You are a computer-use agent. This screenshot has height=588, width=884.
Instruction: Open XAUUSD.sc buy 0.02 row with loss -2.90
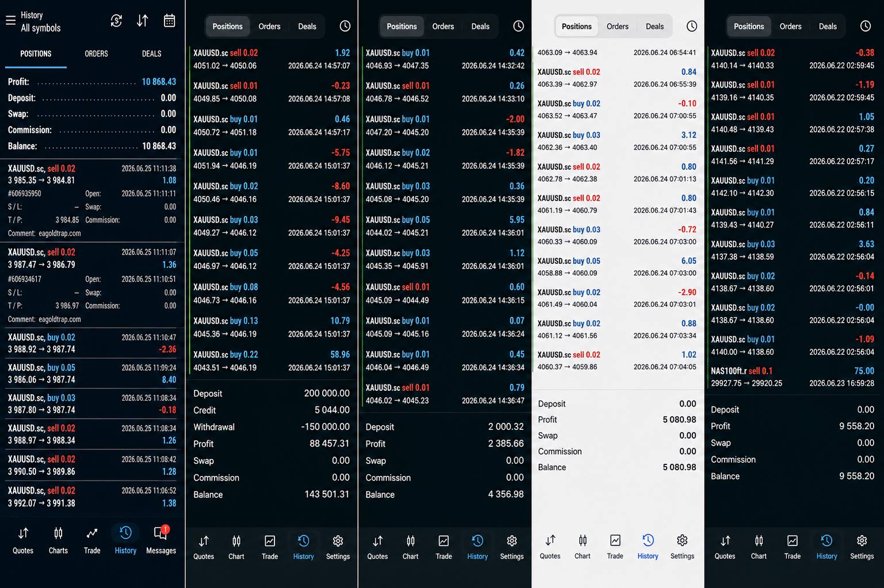617,298
